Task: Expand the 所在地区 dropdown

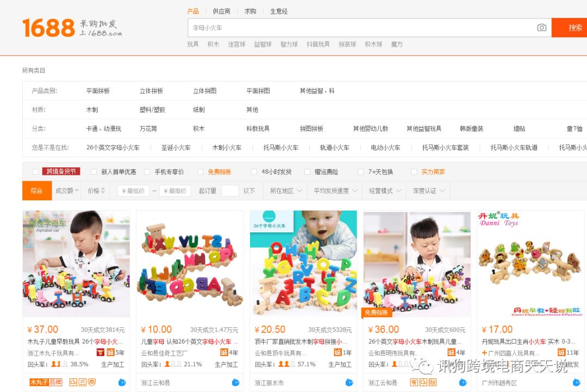Action: click(286, 191)
